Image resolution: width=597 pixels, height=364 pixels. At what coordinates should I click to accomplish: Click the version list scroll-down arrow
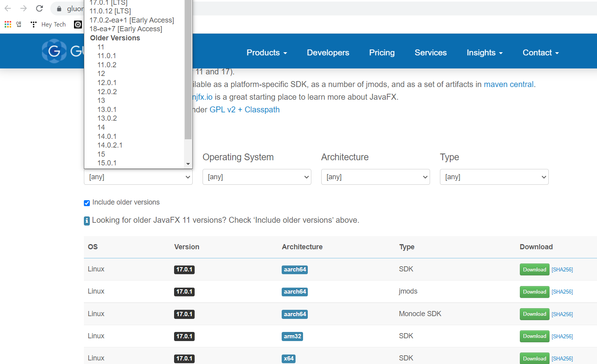coord(188,164)
